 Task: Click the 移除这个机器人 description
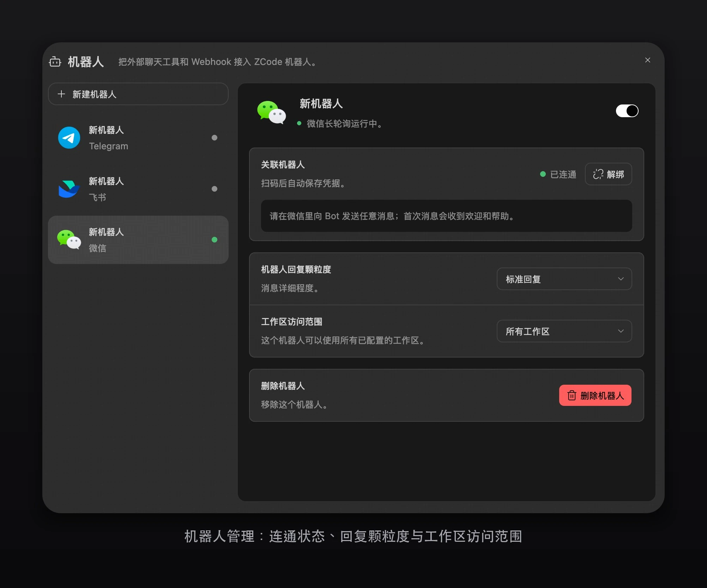tap(295, 404)
